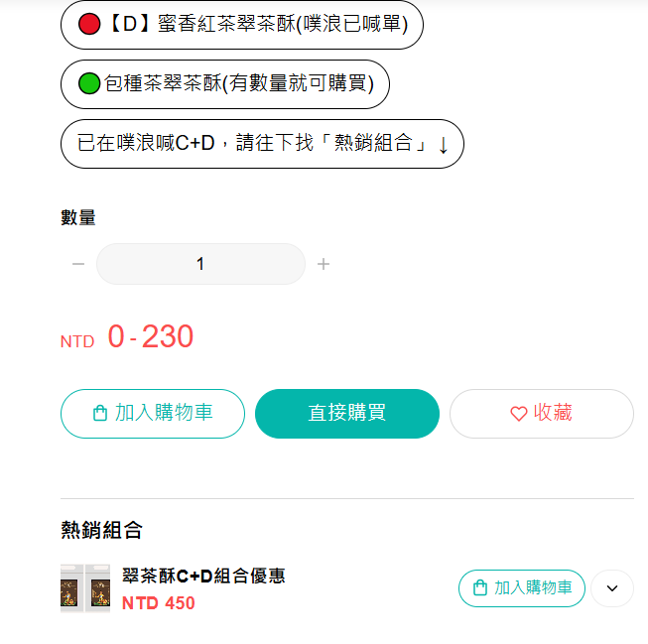Select the 【D】蜜香紅茶翠茶酥 option

pos(242,25)
